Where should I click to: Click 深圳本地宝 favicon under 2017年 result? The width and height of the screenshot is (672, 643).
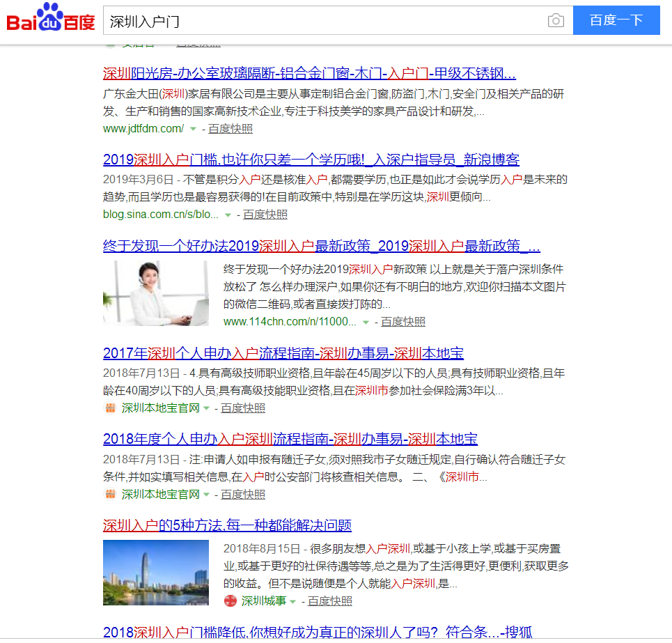110,408
